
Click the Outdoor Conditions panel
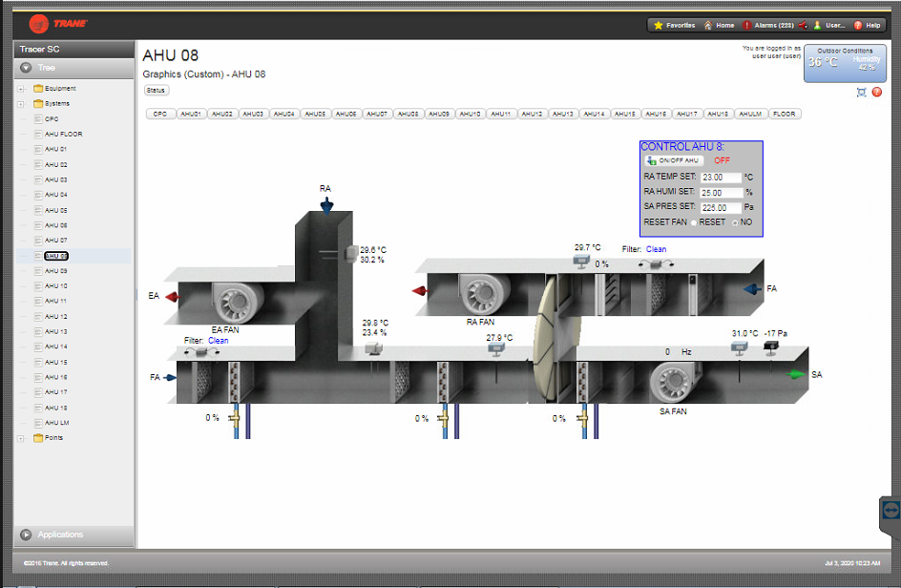click(x=845, y=63)
